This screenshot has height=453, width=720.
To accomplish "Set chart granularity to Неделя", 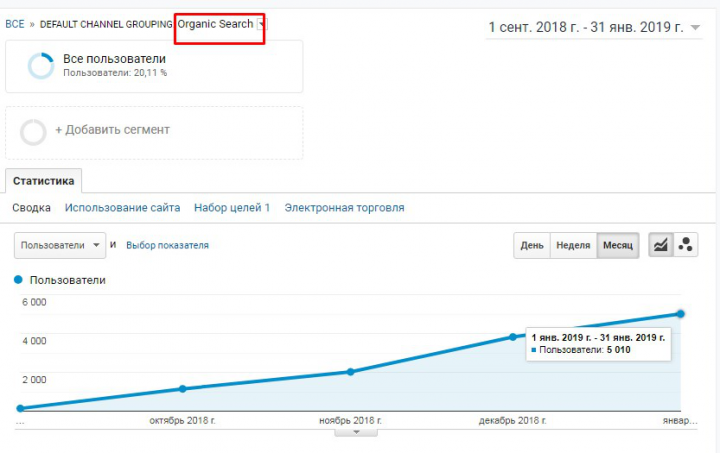I will [573, 246].
